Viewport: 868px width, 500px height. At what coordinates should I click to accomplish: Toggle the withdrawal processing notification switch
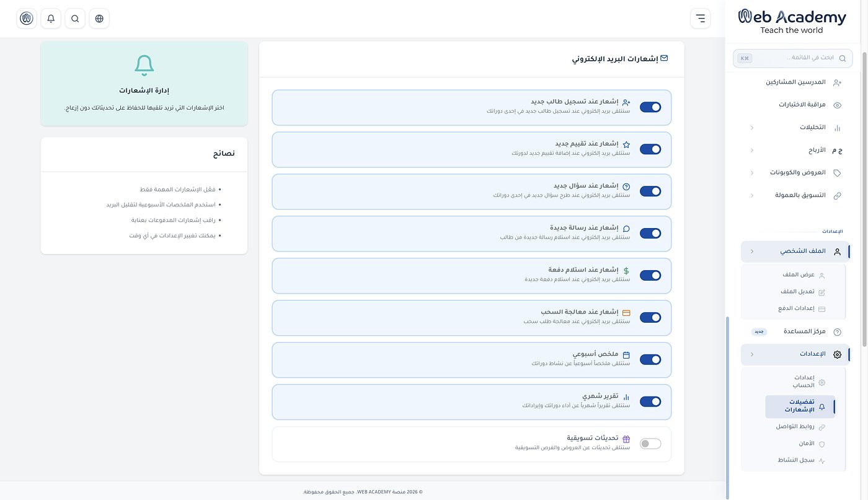point(650,317)
